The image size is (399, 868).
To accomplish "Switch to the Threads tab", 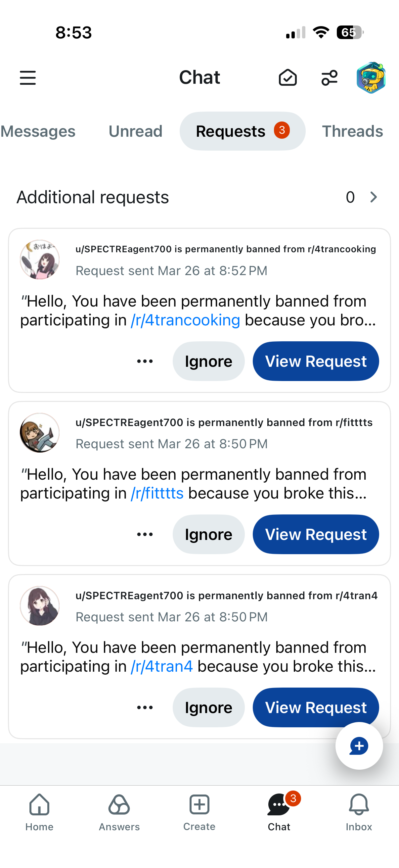I will [352, 131].
